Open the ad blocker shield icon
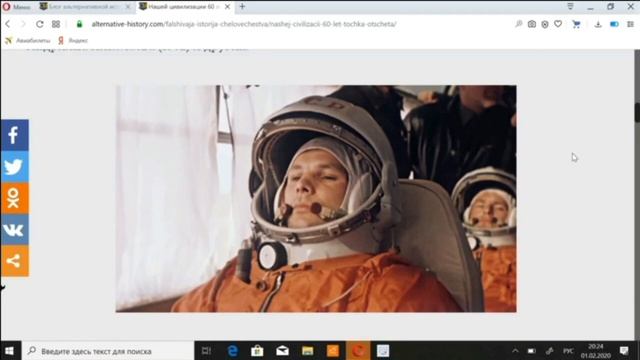Image resolution: width=640 pixels, height=360 pixels. pyautogui.click(x=545, y=24)
